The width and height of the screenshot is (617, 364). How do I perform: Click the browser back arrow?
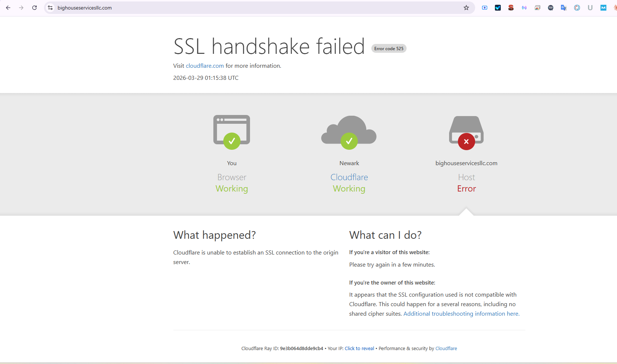(x=8, y=8)
